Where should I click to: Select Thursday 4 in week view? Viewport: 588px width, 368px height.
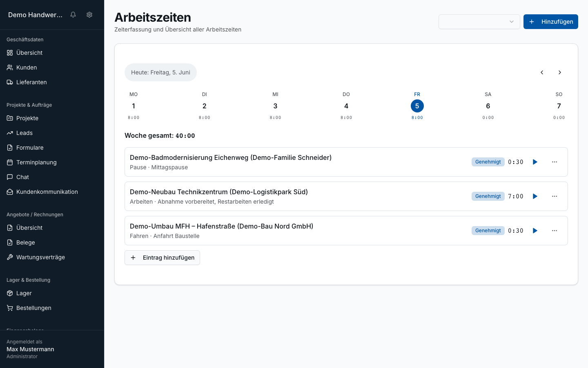tap(346, 106)
